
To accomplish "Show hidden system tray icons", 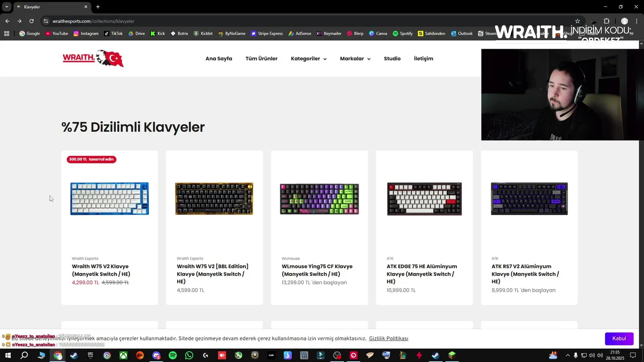I will coord(568,355).
